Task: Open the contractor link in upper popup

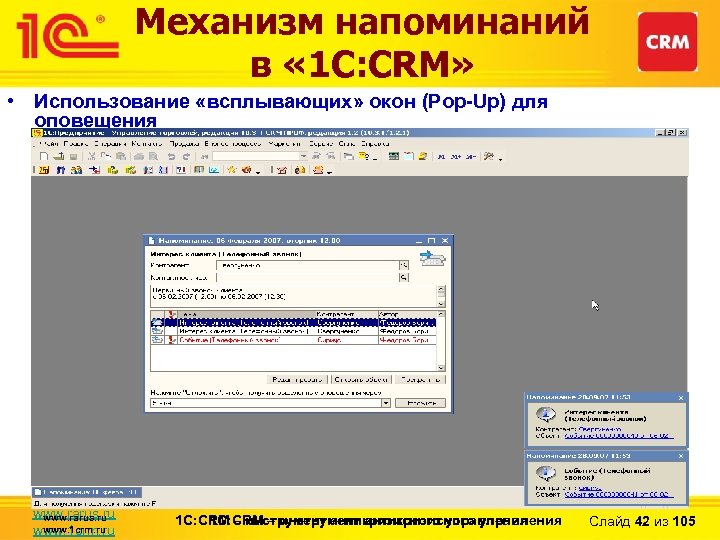Action: click(x=600, y=429)
